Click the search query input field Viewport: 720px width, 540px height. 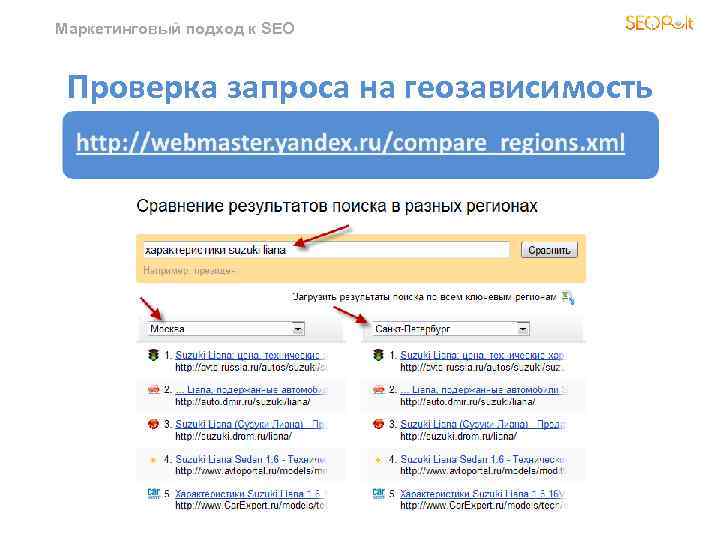(x=326, y=250)
